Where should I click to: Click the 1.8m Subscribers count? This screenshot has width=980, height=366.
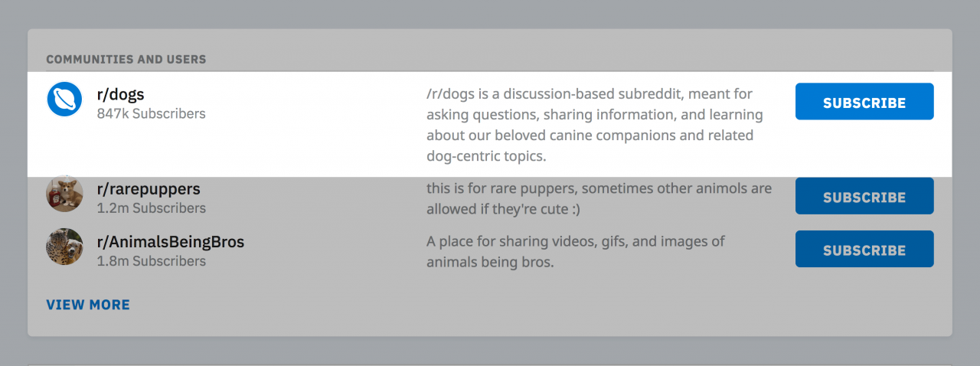pos(151,261)
